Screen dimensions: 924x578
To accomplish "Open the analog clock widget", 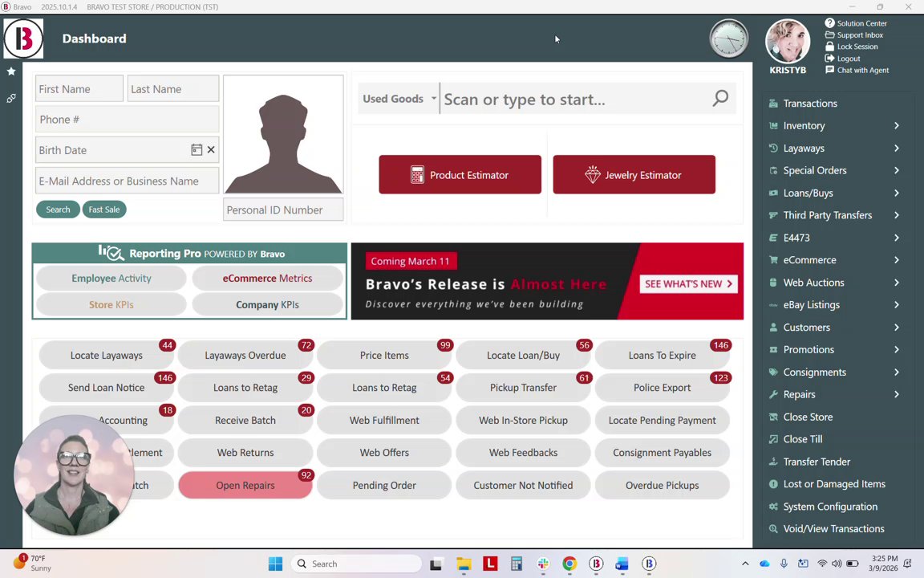I will click(729, 39).
